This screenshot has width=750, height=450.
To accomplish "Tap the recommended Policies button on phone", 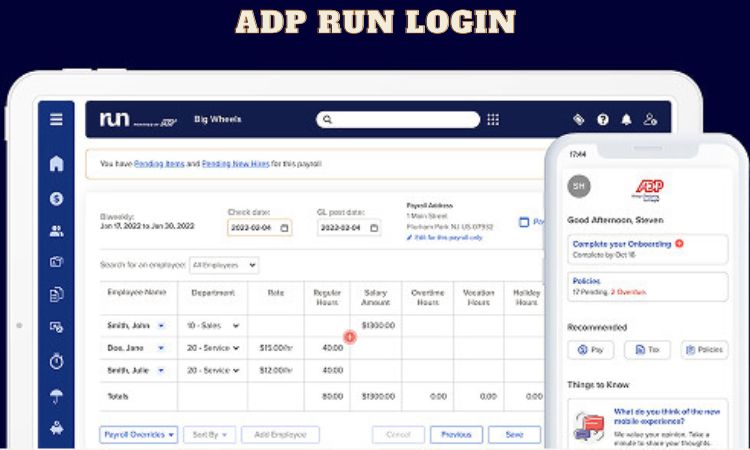I will pyautogui.click(x=705, y=350).
